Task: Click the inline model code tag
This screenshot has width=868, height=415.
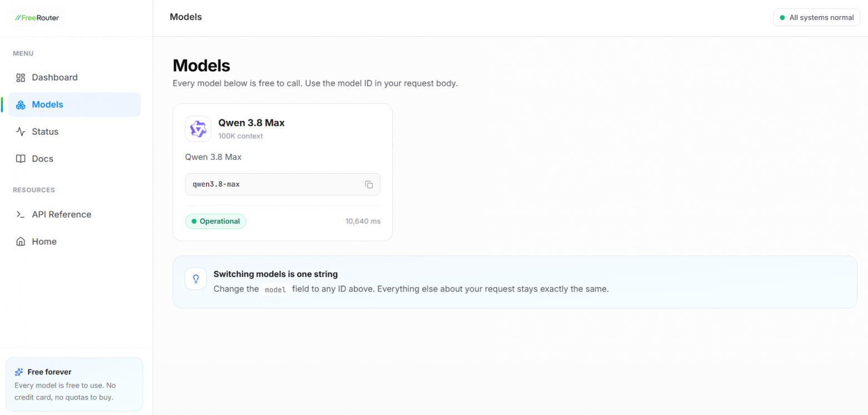Action: tap(275, 290)
